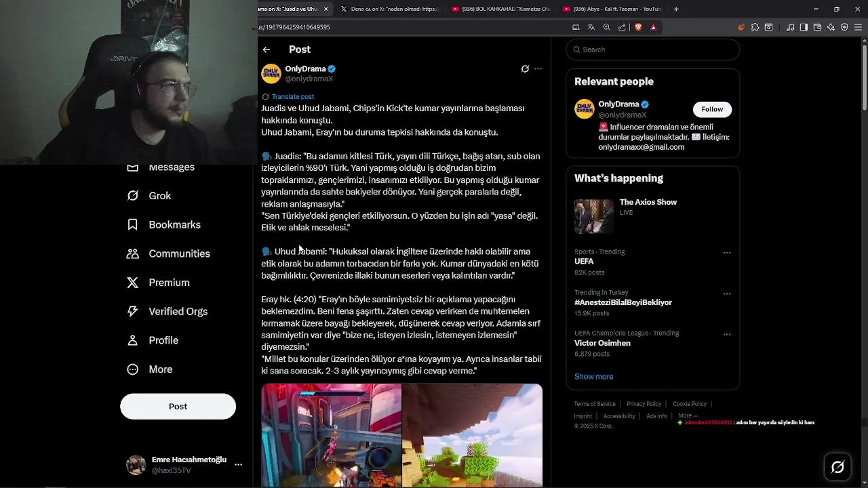Open OnlyDrama's avatar in Relevant people
The height and width of the screenshot is (488, 868).
point(585,109)
